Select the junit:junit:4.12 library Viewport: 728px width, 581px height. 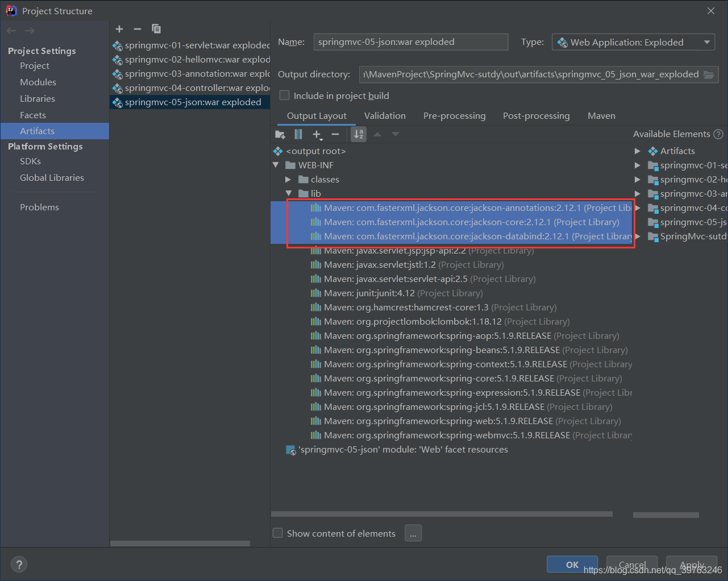[x=397, y=293]
